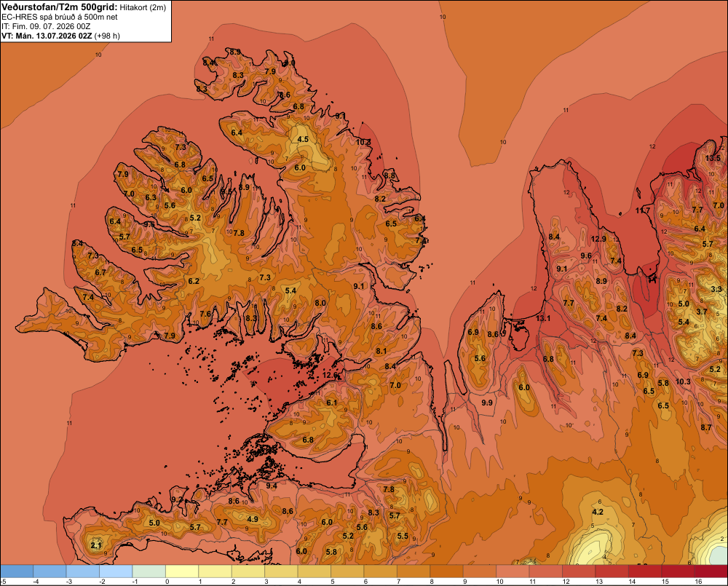Click the yellow 0 degree legend swatch
Viewport: 728px width, 586px height.
pos(182,571)
